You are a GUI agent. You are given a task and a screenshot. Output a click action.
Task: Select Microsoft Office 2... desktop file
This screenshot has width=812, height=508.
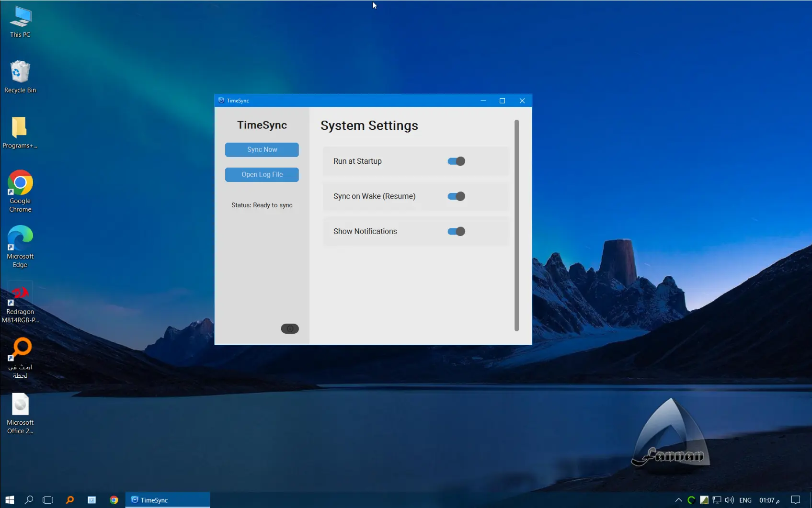click(20, 414)
